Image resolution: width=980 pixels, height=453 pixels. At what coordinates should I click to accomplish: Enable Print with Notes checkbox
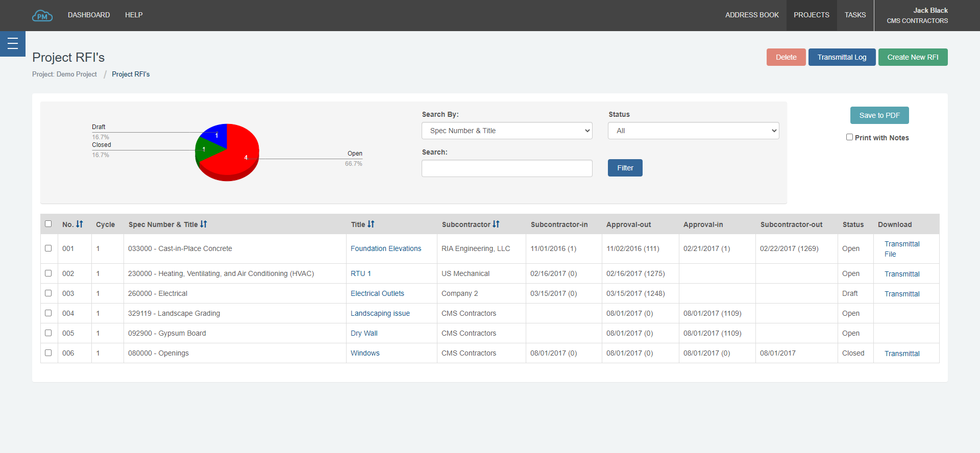[849, 137]
